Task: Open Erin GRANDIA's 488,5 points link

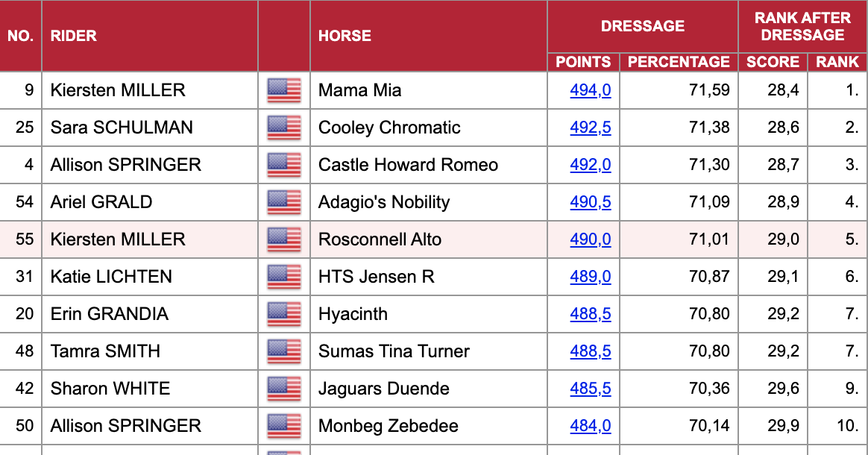Action: (591, 314)
